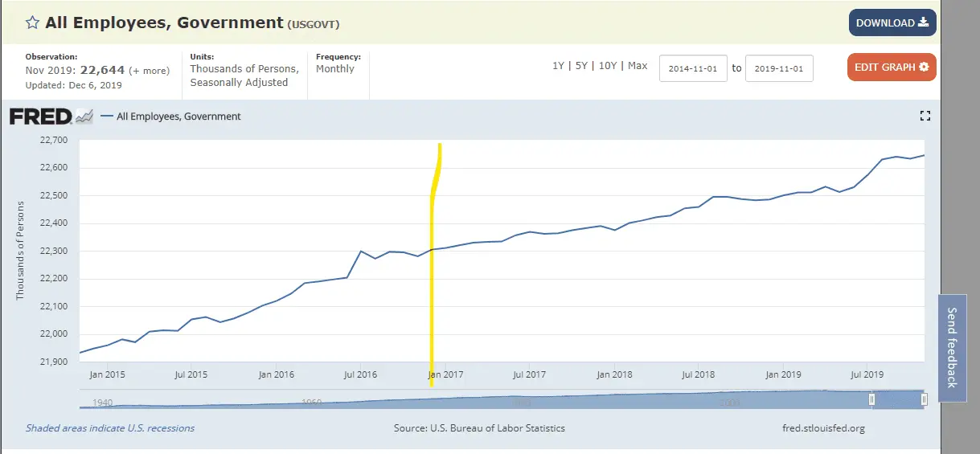Click the favorite star icon beside the title
980x454 pixels.
[x=33, y=23]
